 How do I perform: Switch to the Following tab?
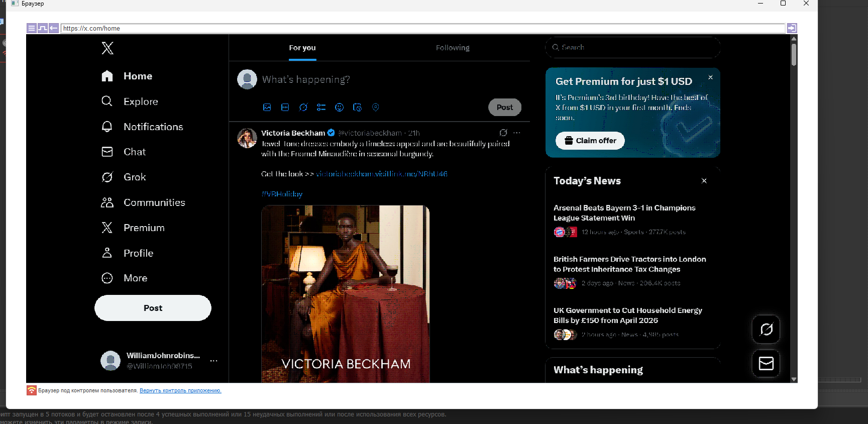(x=453, y=48)
